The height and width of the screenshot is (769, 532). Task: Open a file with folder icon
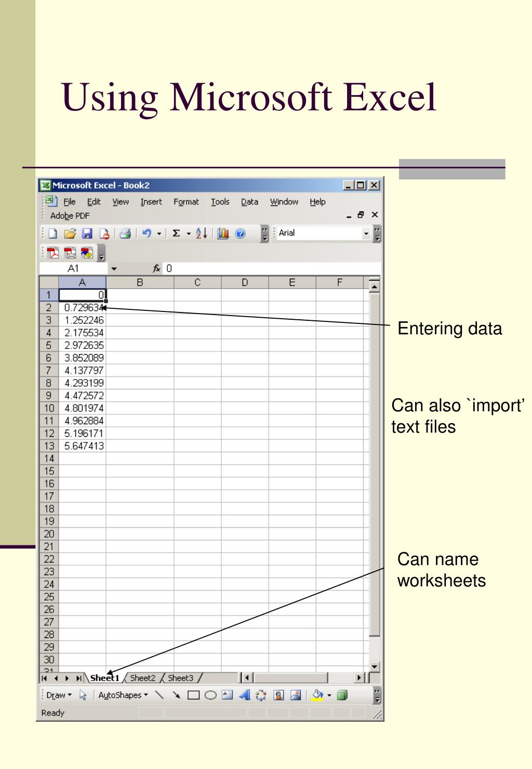(x=70, y=234)
